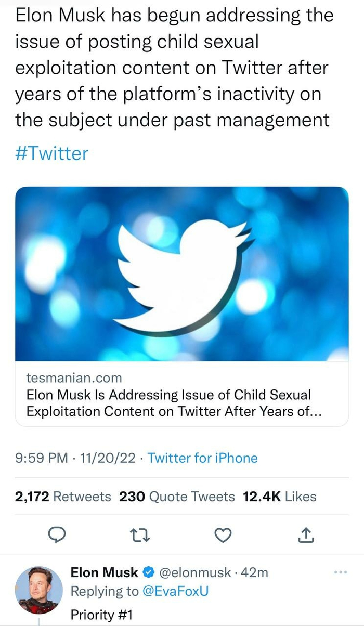Open the Priority #1 reply text
Screen dimensions: 364x626
[x=101, y=615]
